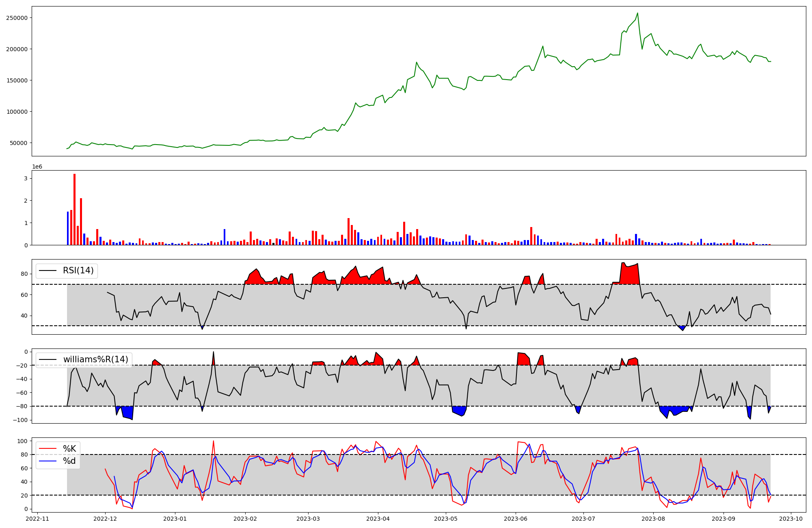Click the -100 tick on the Williams %R axis
Viewport: 812px width, 528px height.
pos(19,420)
